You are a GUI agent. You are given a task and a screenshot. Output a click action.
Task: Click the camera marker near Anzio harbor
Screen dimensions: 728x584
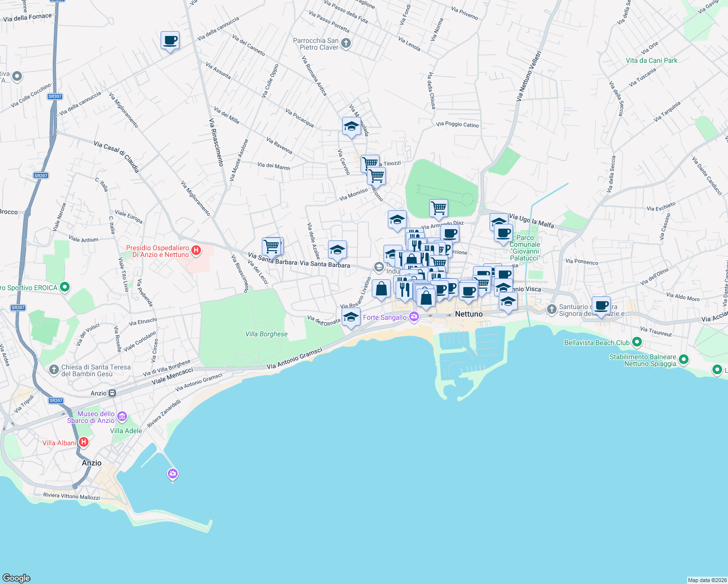(172, 474)
